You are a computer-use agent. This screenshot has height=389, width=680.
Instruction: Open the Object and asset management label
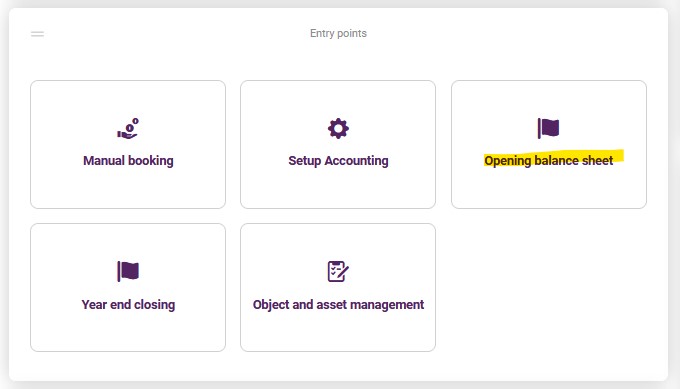point(338,305)
